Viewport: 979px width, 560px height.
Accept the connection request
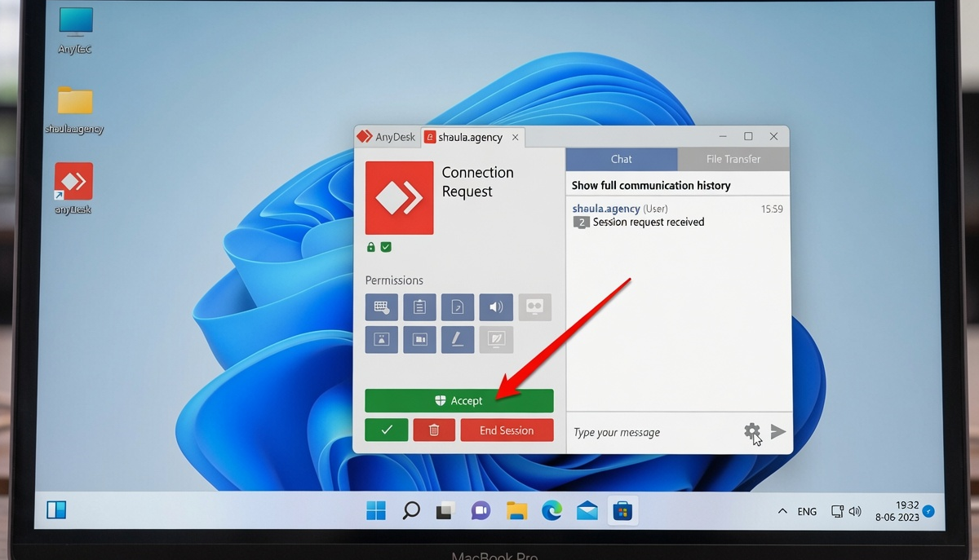(459, 400)
